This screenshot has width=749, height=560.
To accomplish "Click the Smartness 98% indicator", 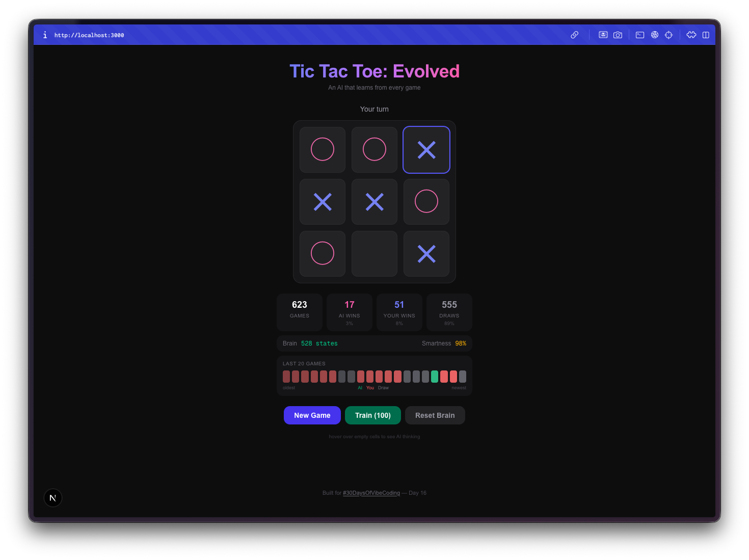I will click(x=444, y=343).
